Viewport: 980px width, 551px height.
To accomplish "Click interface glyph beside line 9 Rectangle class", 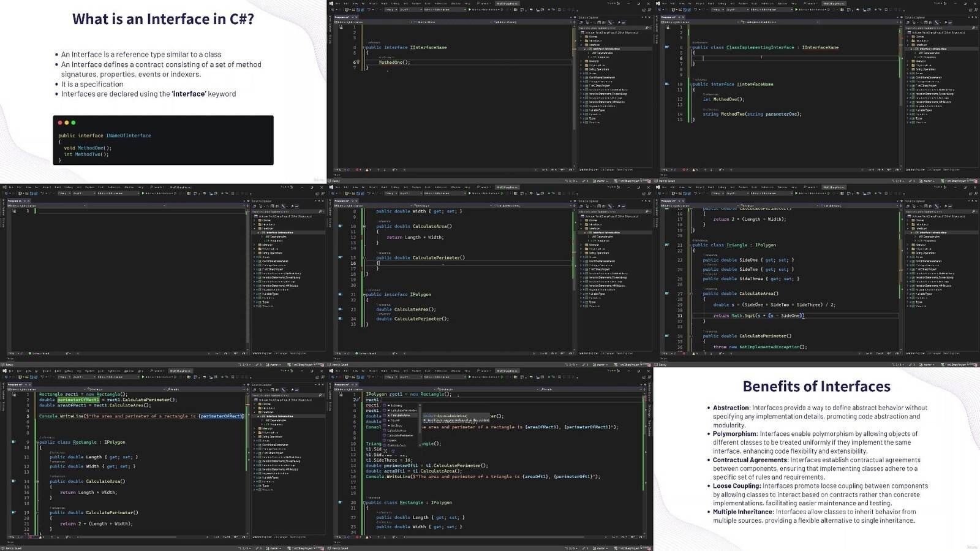I will [13, 442].
